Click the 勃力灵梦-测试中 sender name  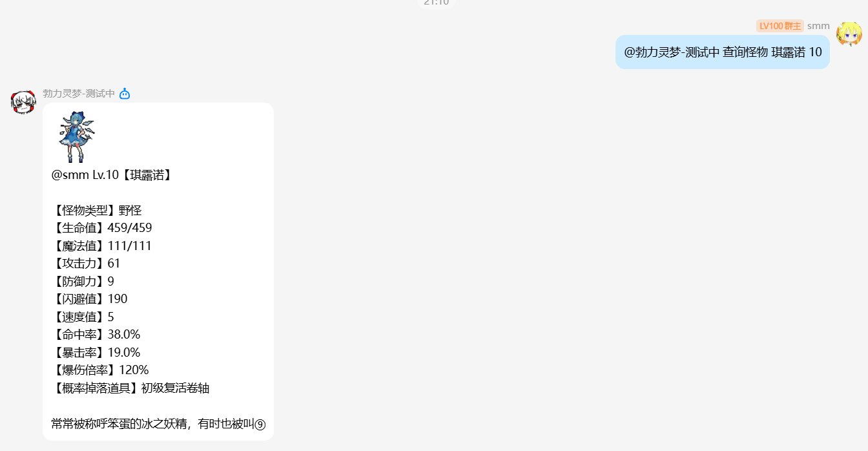click(x=79, y=94)
